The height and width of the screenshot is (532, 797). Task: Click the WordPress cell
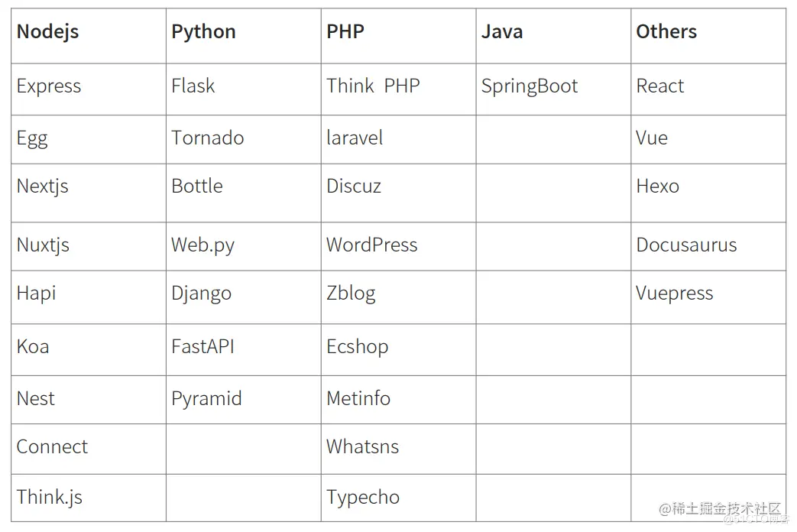pyautogui.click(x=372, y=245)
